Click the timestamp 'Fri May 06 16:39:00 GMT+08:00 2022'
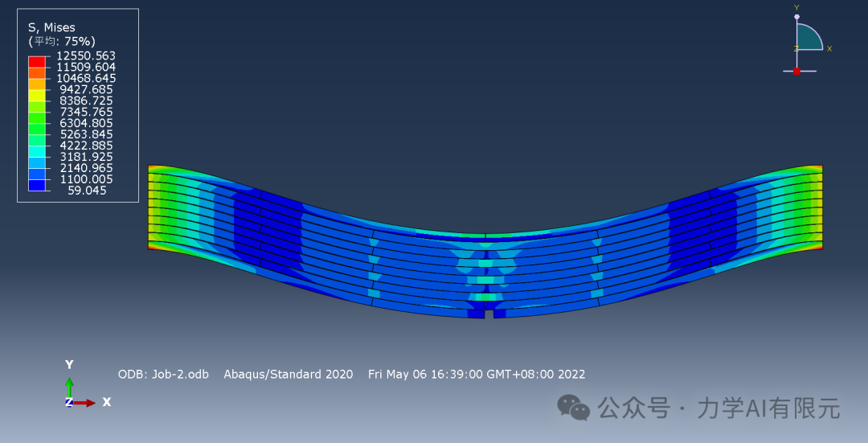Viewport: 868px width, 443px height. [477, 375]
